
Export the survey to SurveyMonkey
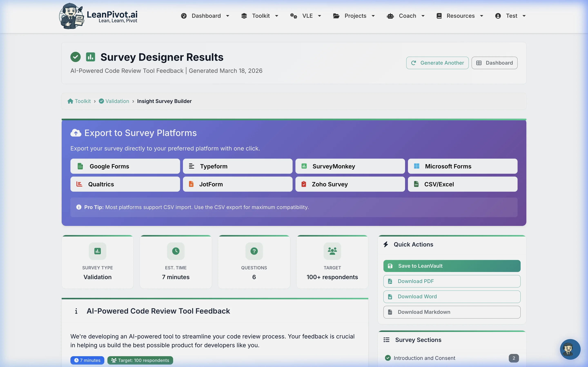click(x=350, y=166)
